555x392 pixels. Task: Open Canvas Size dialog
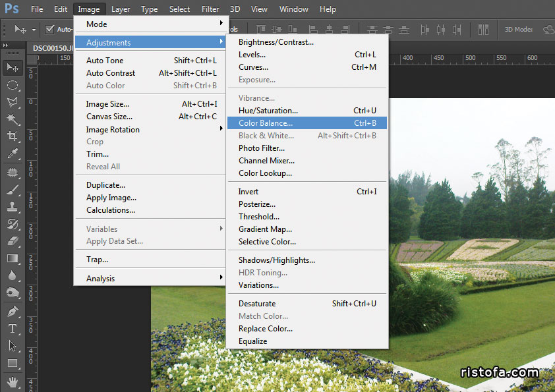click(x=150, y=117)
